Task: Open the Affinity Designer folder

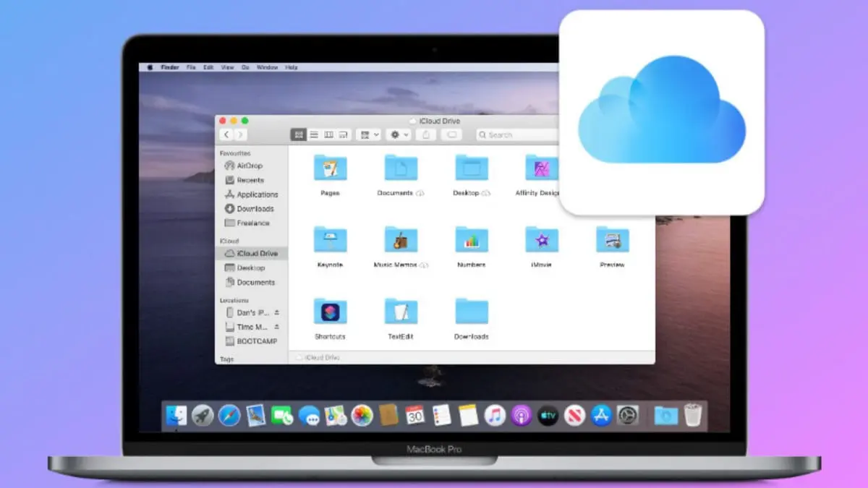Action: (x=542, y=168)
